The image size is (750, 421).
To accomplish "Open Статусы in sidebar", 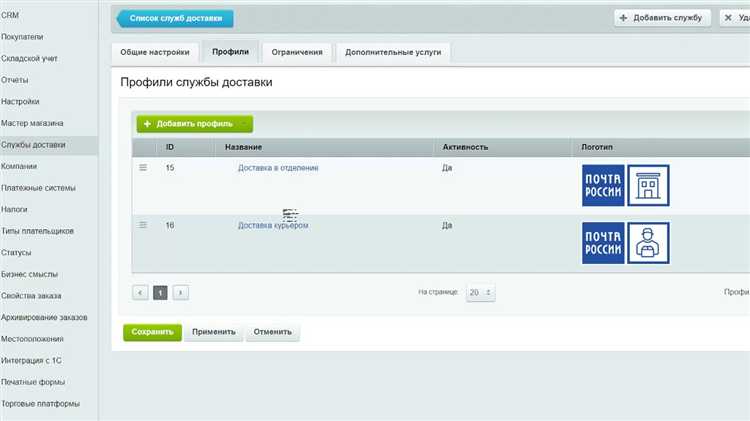I will (x=16, y=253).
